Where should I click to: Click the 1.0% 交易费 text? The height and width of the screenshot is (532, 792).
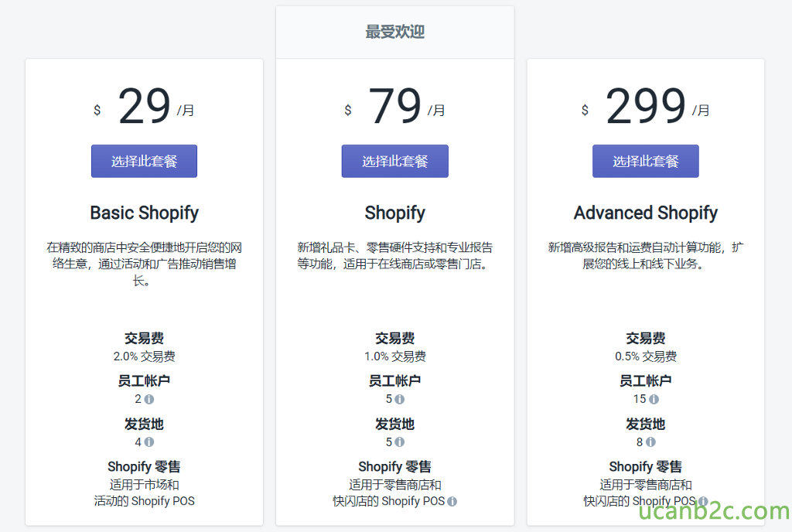tap(395, 356)
